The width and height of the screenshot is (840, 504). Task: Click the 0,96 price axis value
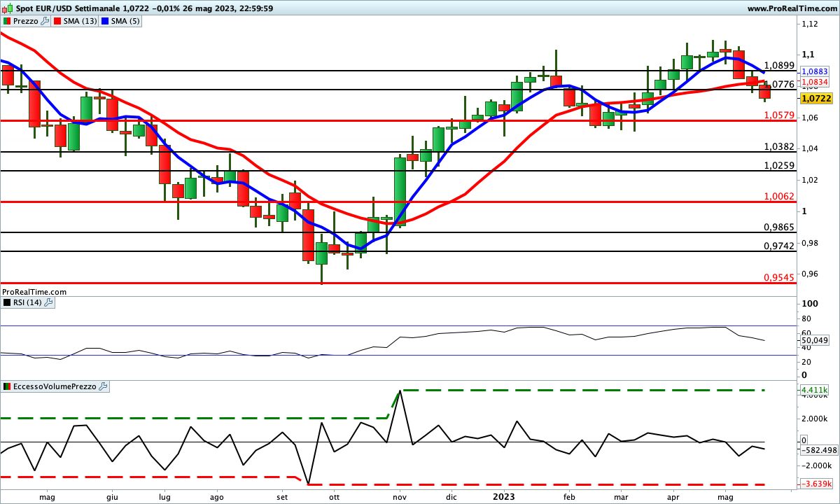(810, 273)
